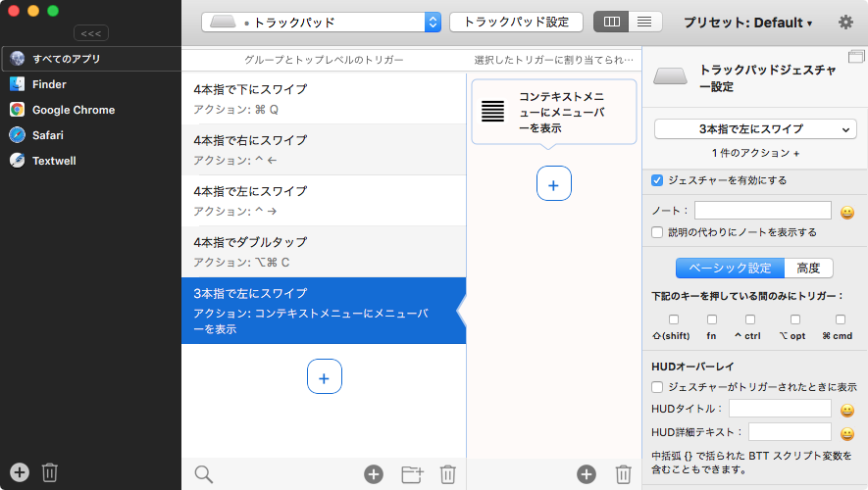Check the ctrl modifier key checkbox
The image size is (868, 490).
pyautogui.click(x=750, y=319)
